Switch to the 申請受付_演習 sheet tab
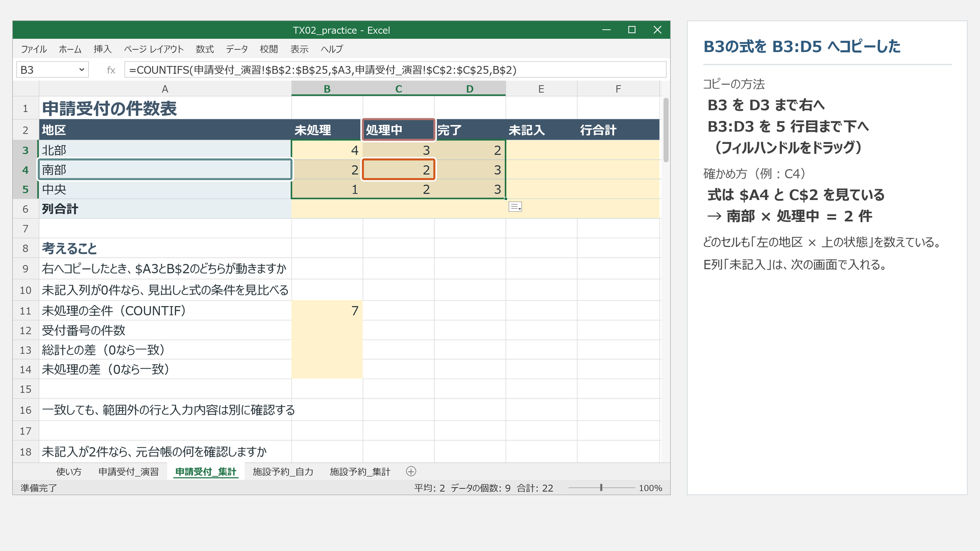Screen dimensions: 980x551 [129, 472]
